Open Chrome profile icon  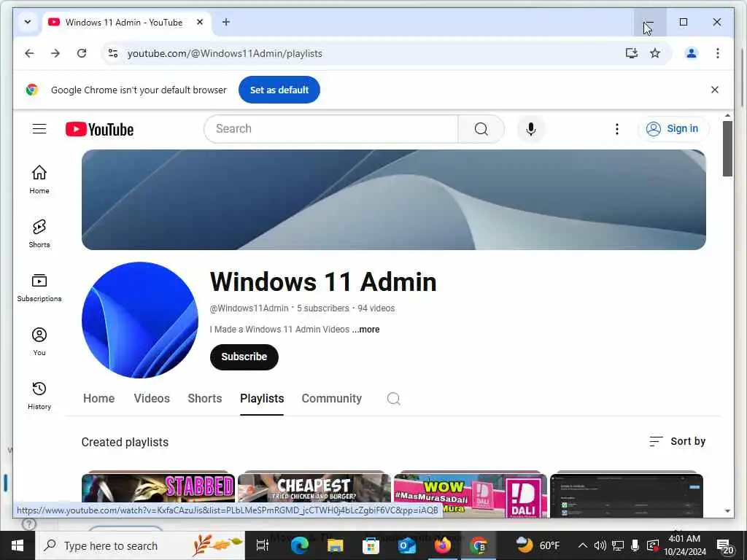pos(692,53)
